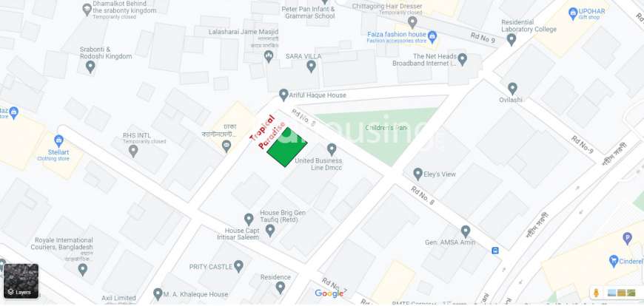This screenshot has height=306, width=644.
Task: Click the Children's Park green area
Action: coord(380,132)
